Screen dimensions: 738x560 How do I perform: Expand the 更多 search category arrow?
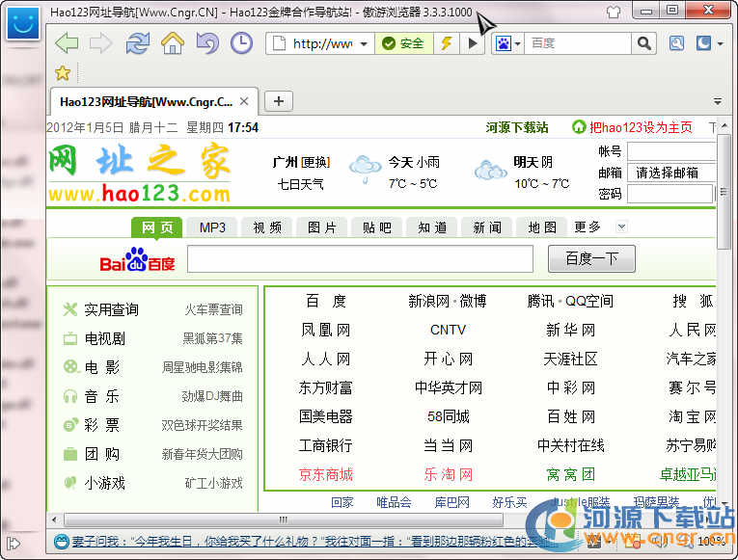click(x=621, y=227)
